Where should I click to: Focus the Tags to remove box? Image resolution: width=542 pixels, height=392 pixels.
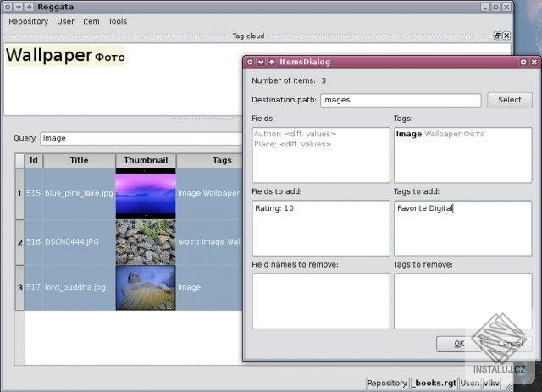tap(463, 301)
